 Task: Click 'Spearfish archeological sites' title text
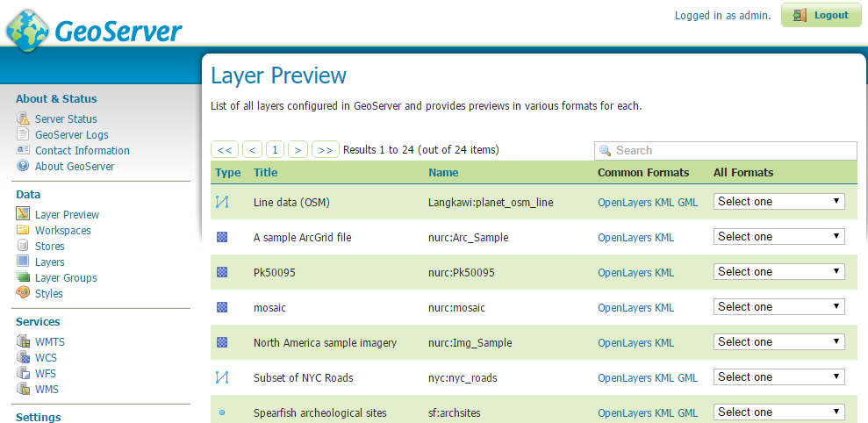[x=320, y=413]
